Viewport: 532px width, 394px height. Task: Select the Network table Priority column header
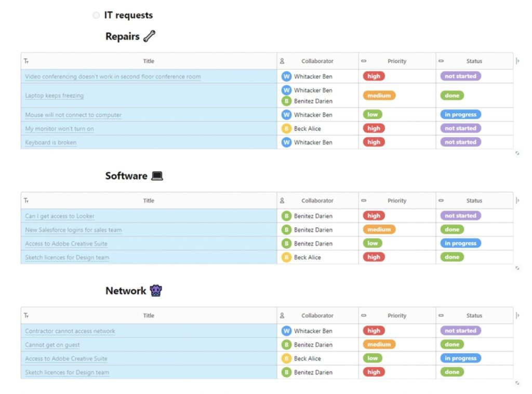tap(397, 316)
